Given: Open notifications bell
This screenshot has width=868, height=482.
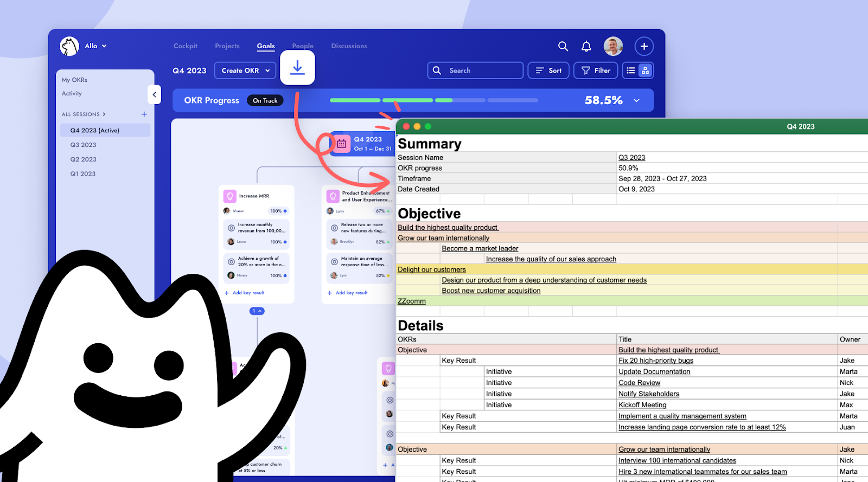Looking at the screenshot, I should (x=586, y=47).
